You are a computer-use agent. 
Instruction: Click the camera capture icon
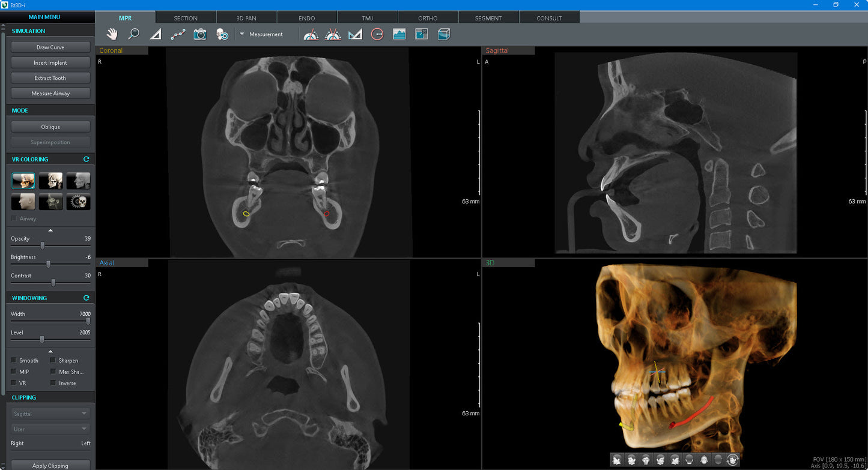(x=200, y=34)
